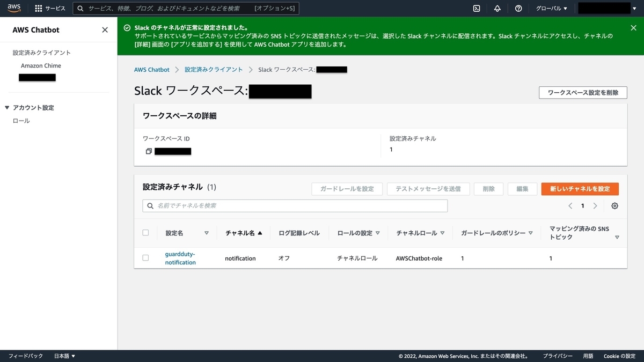Select all channels with the header checkbox

pos(145,232)
